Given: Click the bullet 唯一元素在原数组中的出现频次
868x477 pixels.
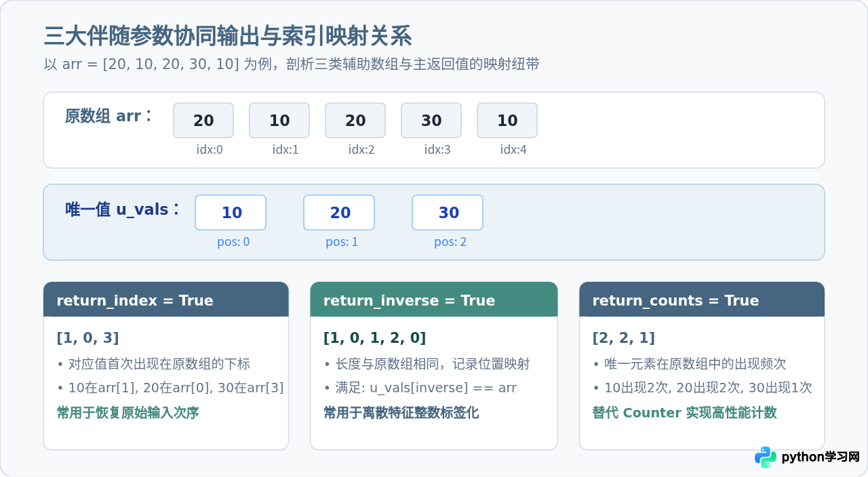Looking at the screenshot, I should (689, 364).
